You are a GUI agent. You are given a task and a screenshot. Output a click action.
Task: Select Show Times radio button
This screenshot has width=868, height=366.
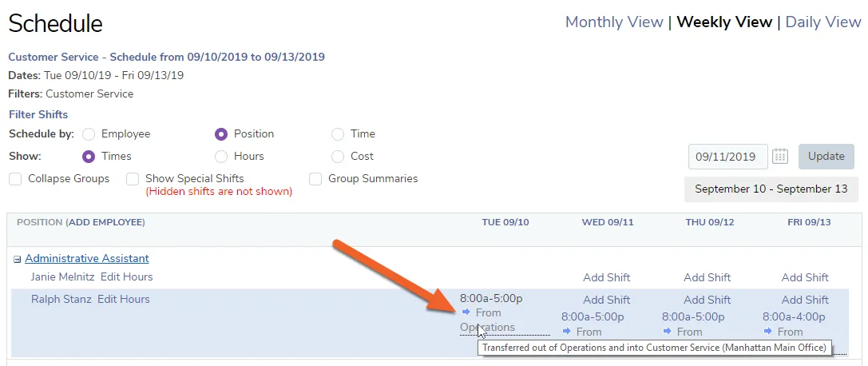point(89,157)
